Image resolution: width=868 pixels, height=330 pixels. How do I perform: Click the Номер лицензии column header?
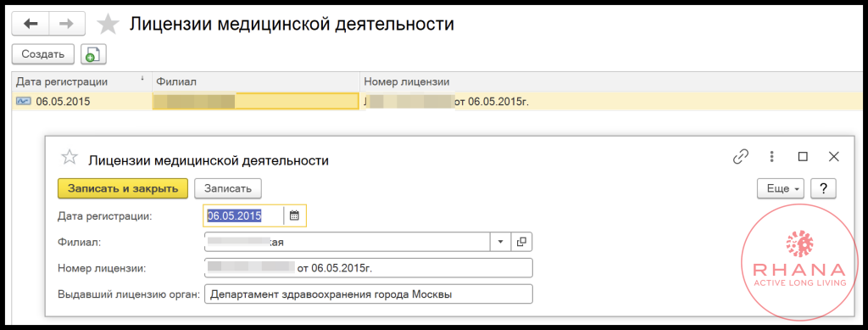(x=612, y=82)
